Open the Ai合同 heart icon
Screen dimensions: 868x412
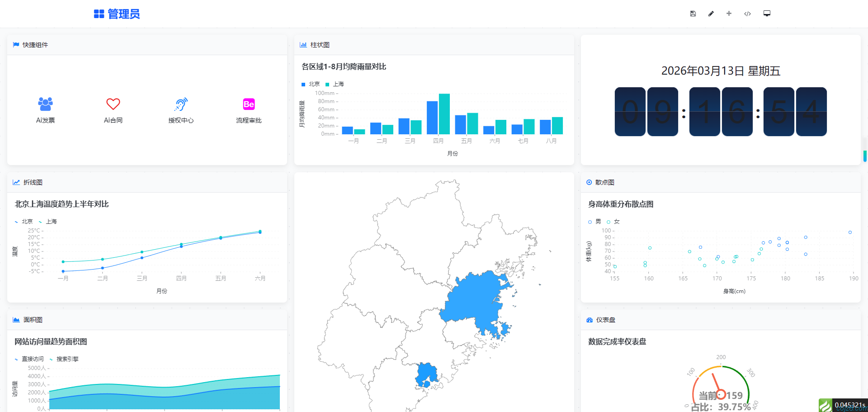(113, 104)
